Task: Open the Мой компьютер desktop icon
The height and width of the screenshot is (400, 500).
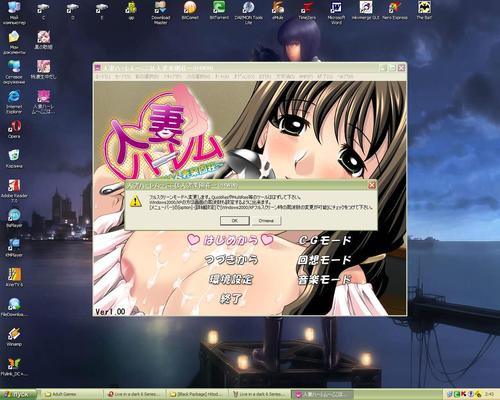Action: 14,13
